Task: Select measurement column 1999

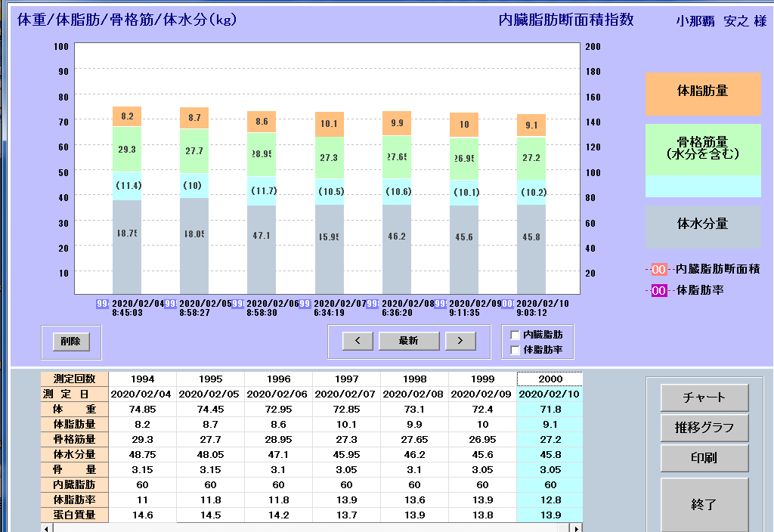Action: point(483,379)
